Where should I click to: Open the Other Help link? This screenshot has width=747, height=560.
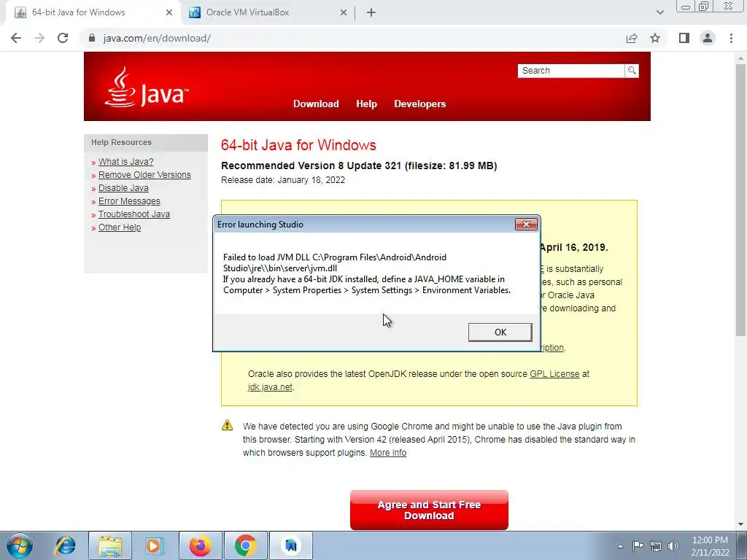[120, 227]
